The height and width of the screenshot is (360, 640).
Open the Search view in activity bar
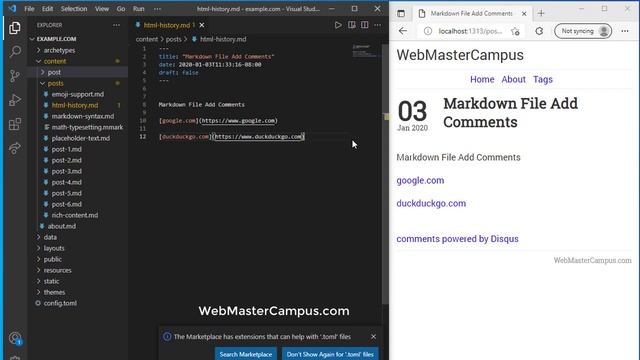coord(15,51)
